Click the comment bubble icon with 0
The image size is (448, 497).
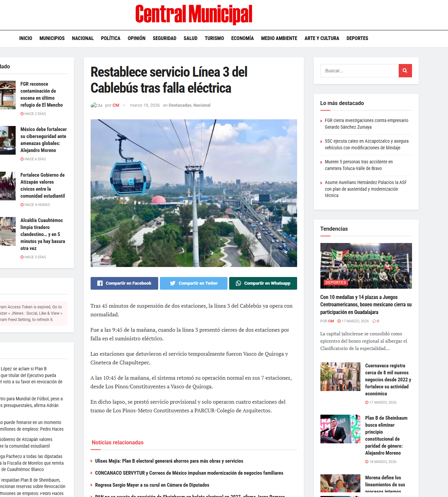pyautogui.click(x=374, y=321)
